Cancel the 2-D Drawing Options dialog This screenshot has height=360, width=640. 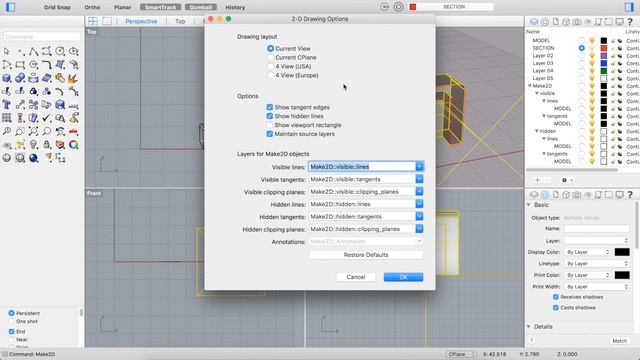pos(356,277)
